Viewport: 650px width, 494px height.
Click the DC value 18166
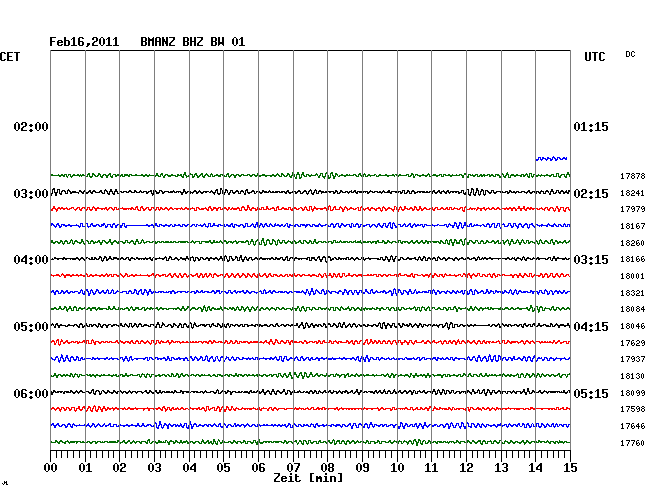pos(633,259)
